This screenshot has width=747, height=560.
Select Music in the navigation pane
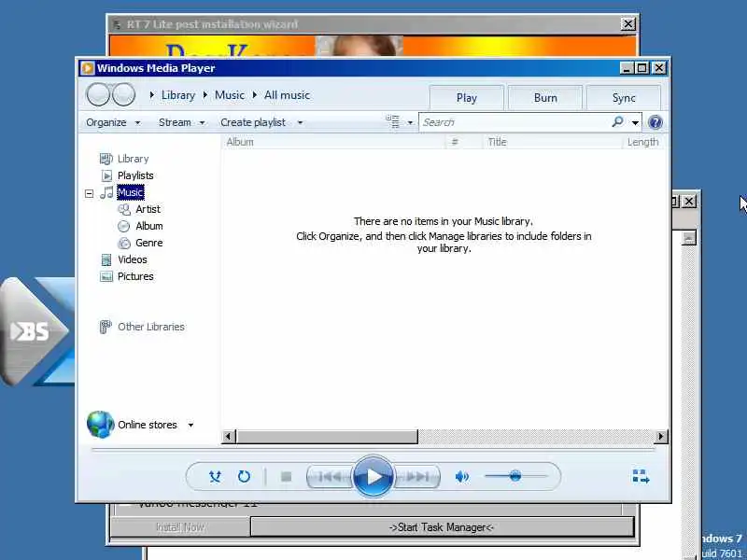(130, 192)
